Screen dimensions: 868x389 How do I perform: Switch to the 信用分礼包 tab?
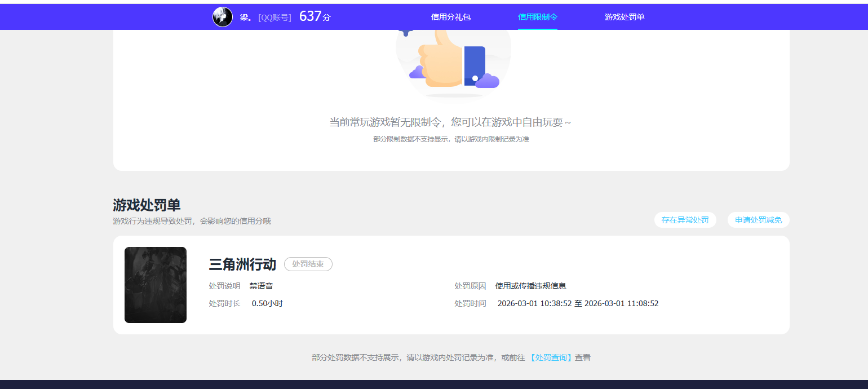pos(451,17)
